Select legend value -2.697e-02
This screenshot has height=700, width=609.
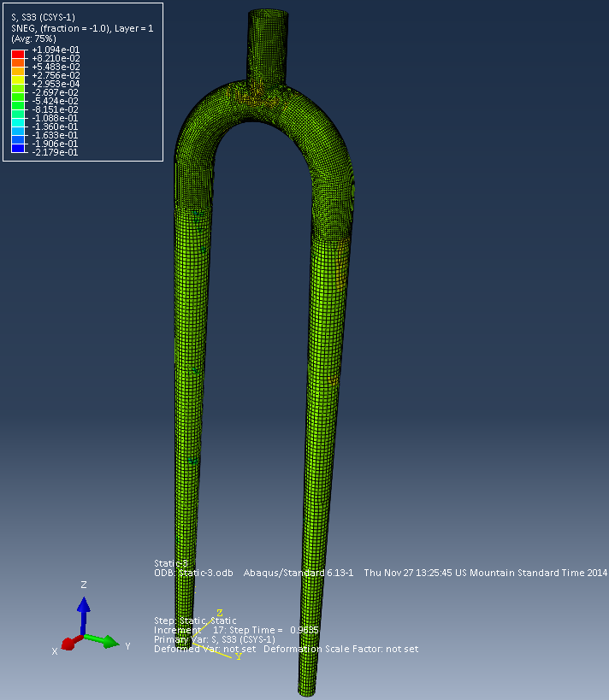click(56, 92)
